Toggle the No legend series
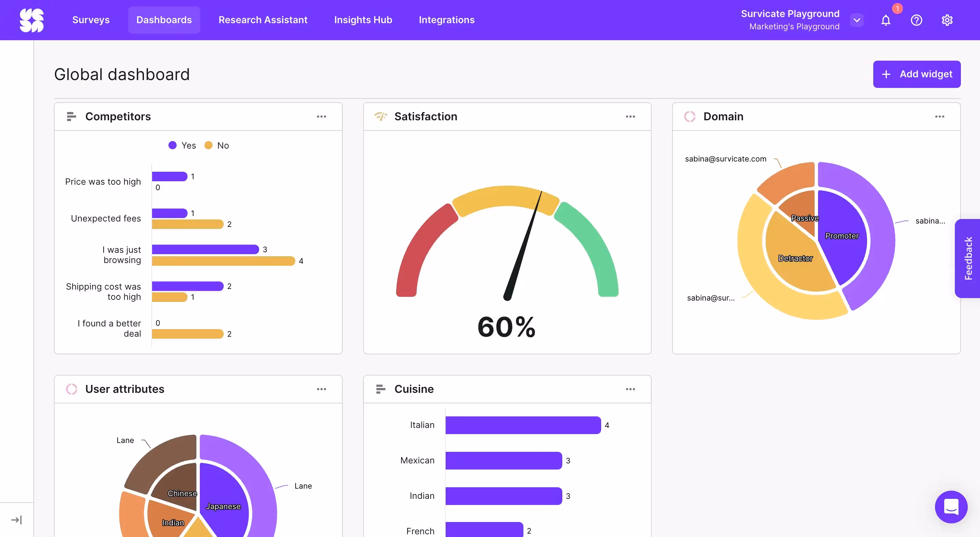980x537 pixels. pos(217,145)
